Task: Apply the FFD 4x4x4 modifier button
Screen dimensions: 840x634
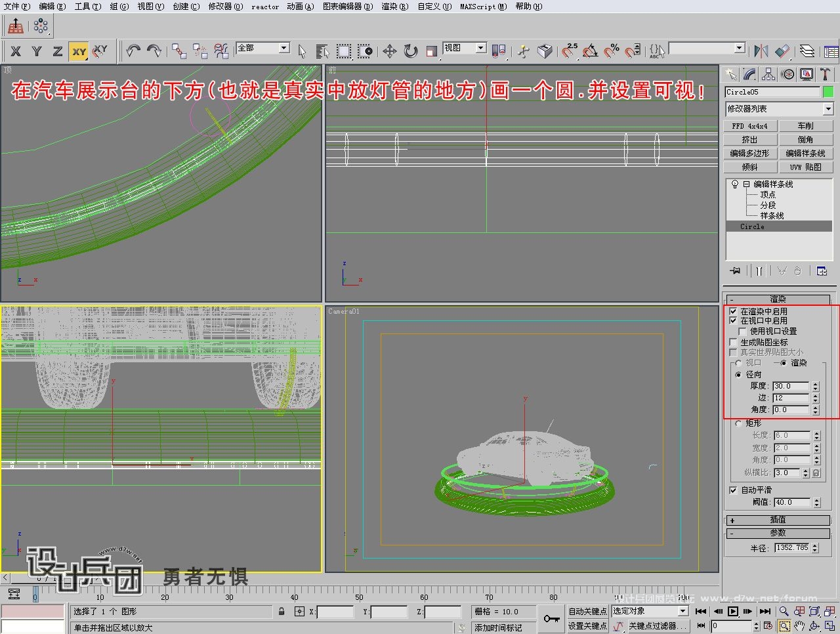Action: click(x=750, y=126)
